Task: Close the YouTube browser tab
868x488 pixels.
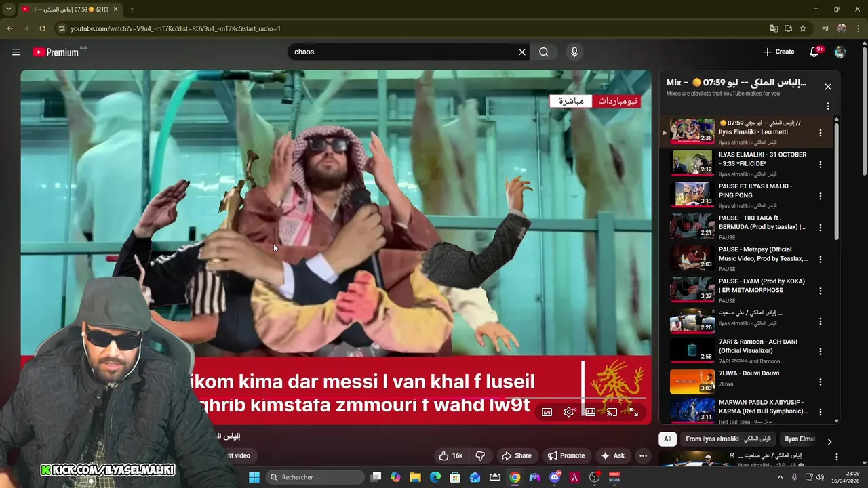Action: (x=115, y=9)
